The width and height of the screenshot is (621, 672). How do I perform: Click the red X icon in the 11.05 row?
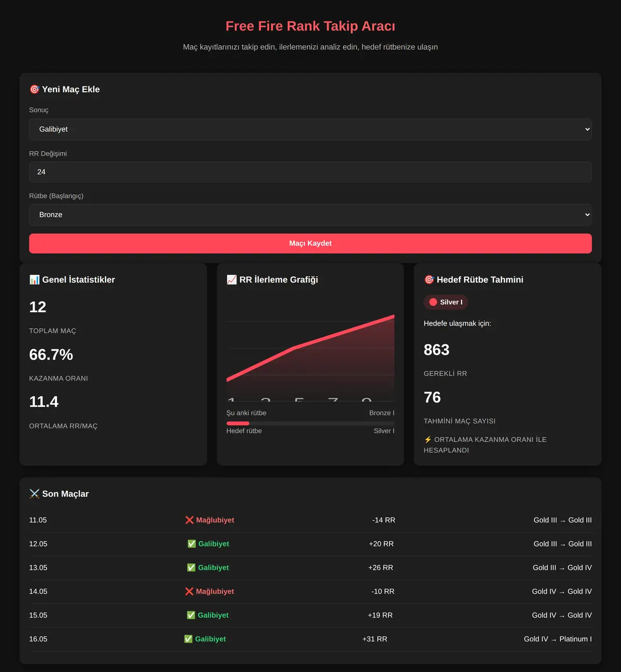[x=189, y=520]
